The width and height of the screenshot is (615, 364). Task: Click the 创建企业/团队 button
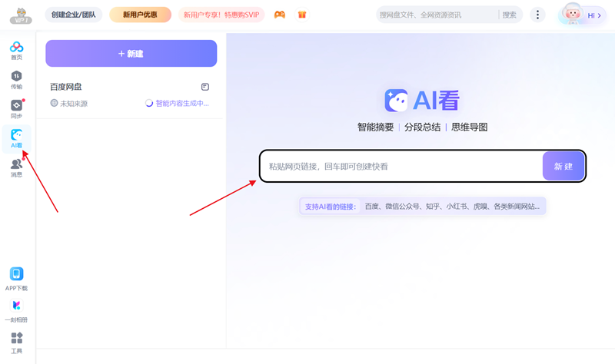pos(73,15)
